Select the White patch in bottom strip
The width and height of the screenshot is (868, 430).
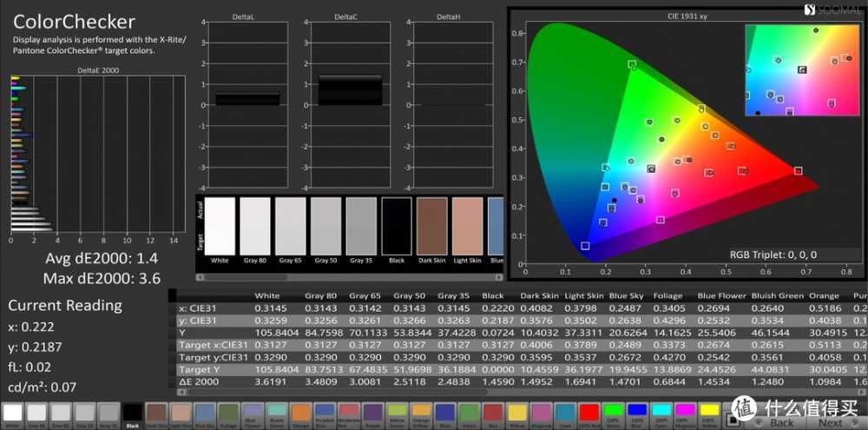point(14,412)
